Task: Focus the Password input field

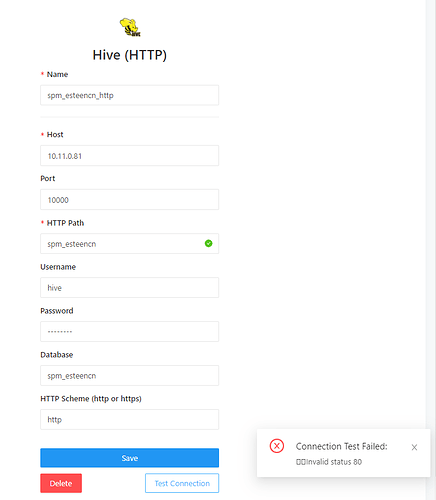Action: tap(129, 332)
